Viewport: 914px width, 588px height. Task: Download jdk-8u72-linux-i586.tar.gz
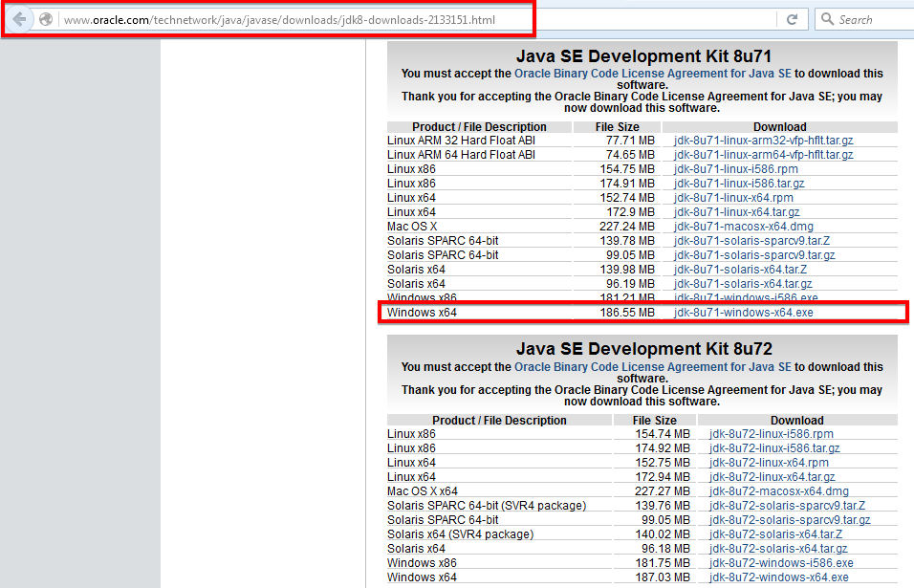pos(774,448)
